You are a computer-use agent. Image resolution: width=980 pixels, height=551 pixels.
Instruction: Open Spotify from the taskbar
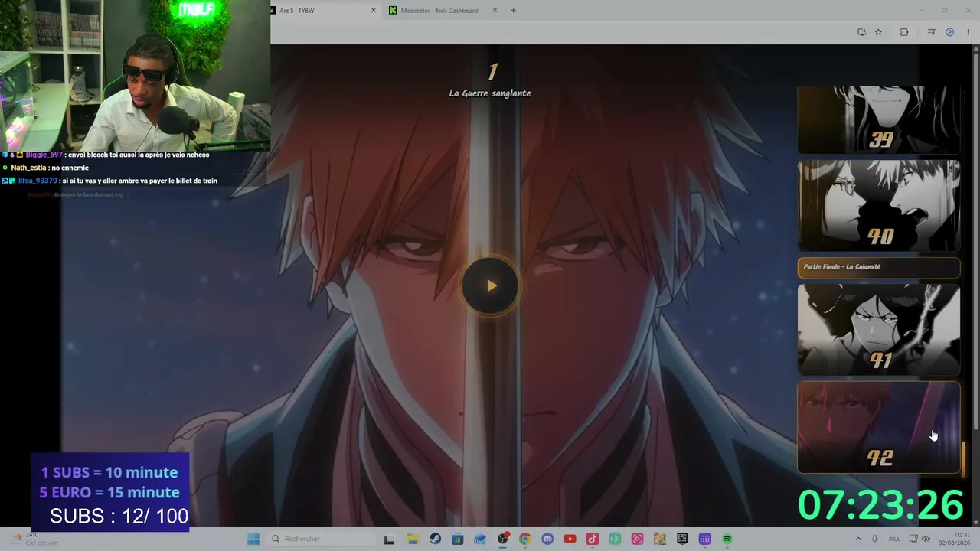727,539
